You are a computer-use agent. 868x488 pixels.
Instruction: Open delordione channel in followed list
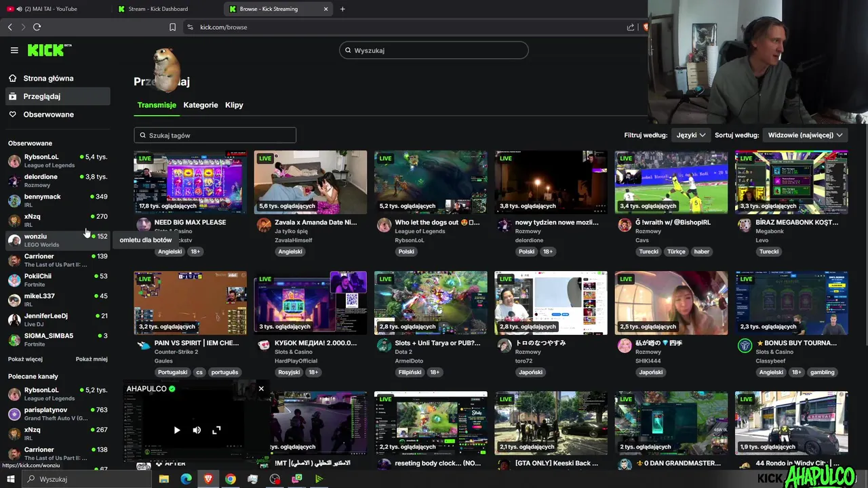coord(58,180)
